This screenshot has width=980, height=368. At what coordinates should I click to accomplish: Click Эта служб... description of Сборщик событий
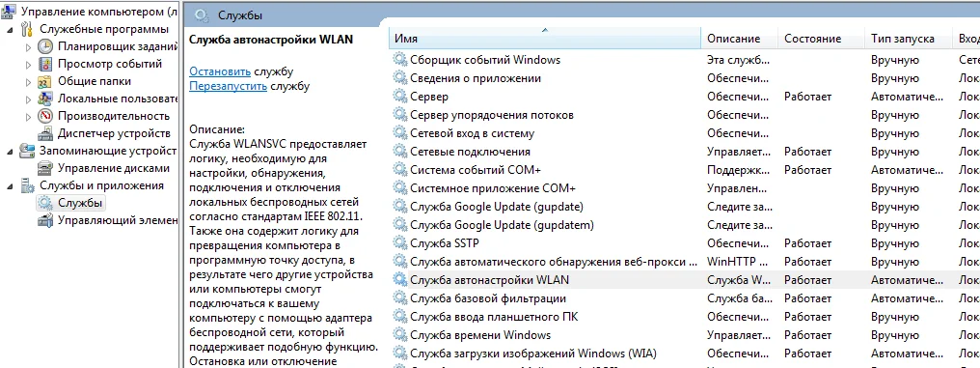pyautogui.click(x=738, y=60)
